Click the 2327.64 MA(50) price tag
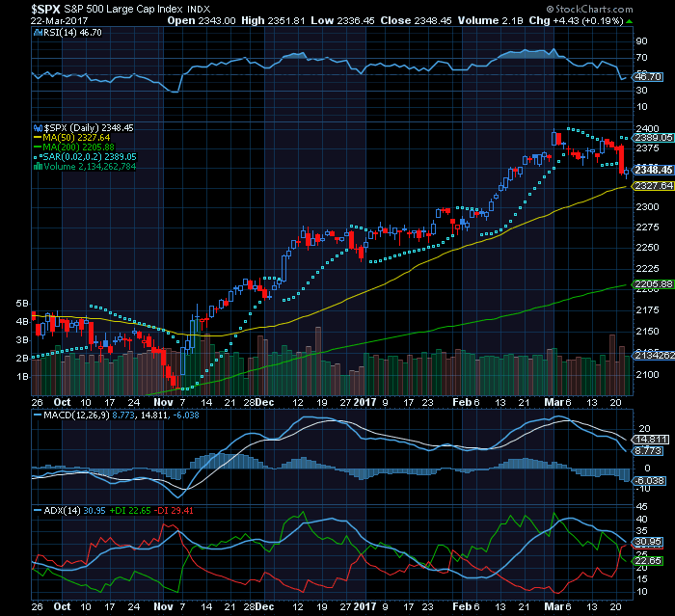This screenshot has width=675, height=616. pos(653,186)
